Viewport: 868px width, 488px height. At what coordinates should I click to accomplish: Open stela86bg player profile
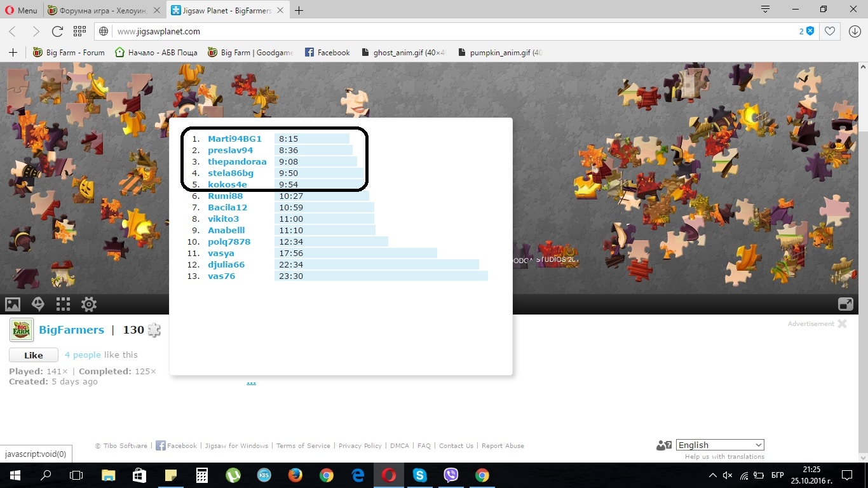tap(231, 173)
